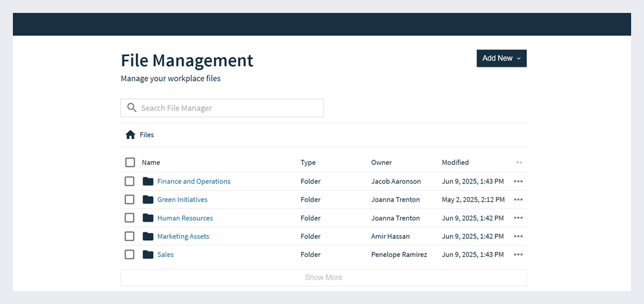Open more options for Human Resources row
The height and width of the screenshot is (304, 644).
(518, 218)
